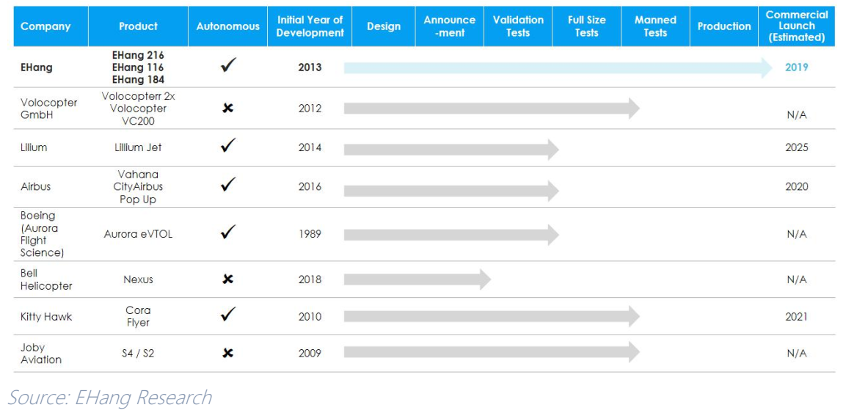Screen dimensions: 868x413
Task: Click the X mark for Volocopter GmbH
Action: point(227,109)
